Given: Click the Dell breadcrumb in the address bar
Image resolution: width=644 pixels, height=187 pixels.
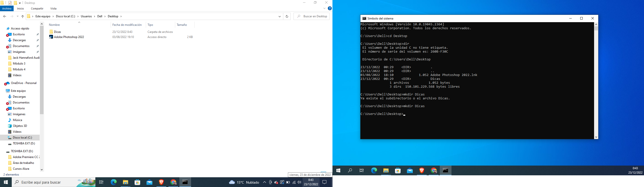Looking at the screenshot, I should [x=100, y=16].
